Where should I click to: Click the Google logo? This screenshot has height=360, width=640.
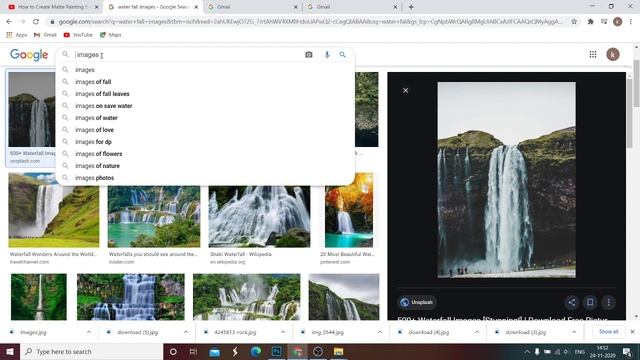29,54
